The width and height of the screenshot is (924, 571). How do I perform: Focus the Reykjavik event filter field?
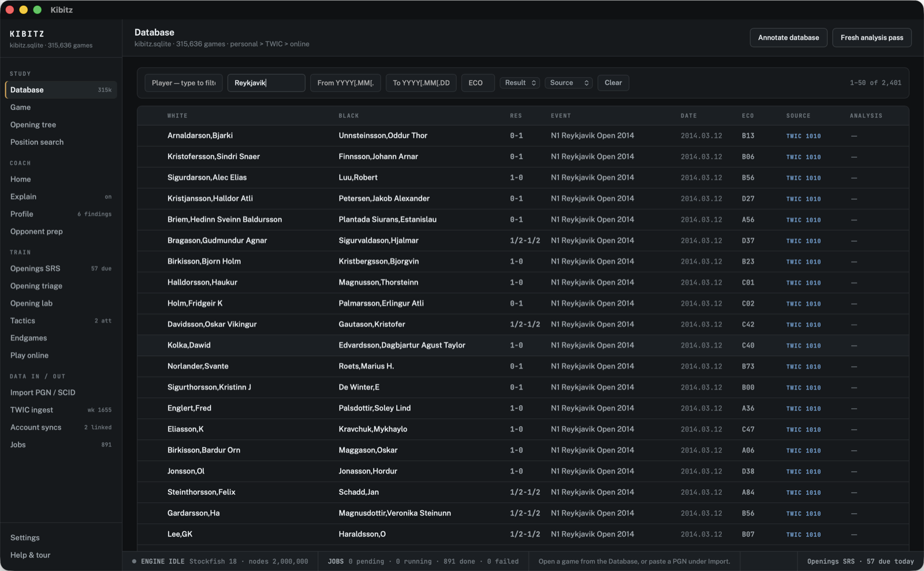pyautogui.click(x=266, y=83)
